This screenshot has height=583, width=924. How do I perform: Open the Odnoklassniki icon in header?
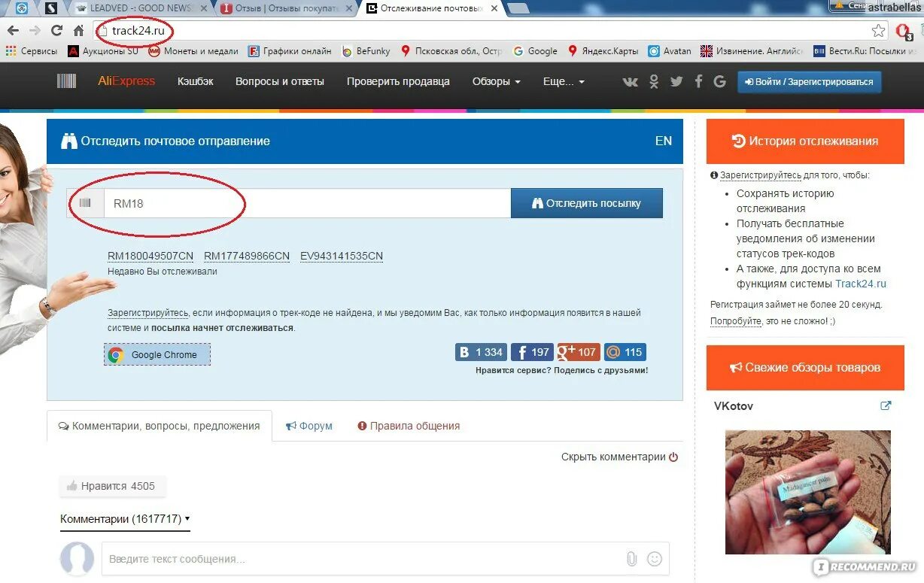click(x=654, y=81)
